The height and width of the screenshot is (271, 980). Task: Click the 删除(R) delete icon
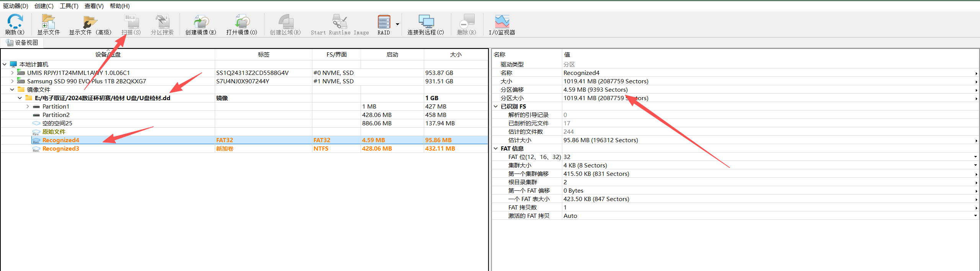(x=467, y=21)
